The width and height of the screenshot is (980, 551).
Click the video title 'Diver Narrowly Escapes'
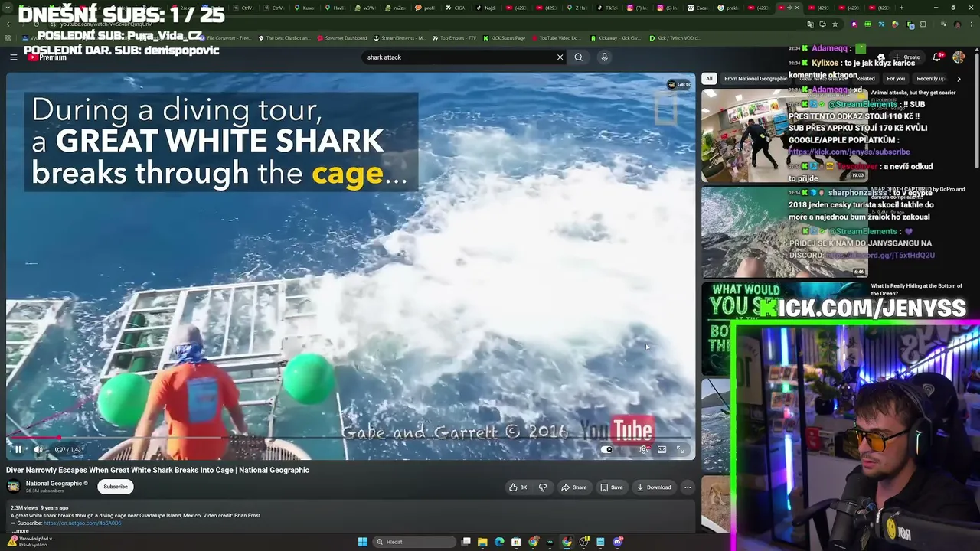tap(158, 470)
